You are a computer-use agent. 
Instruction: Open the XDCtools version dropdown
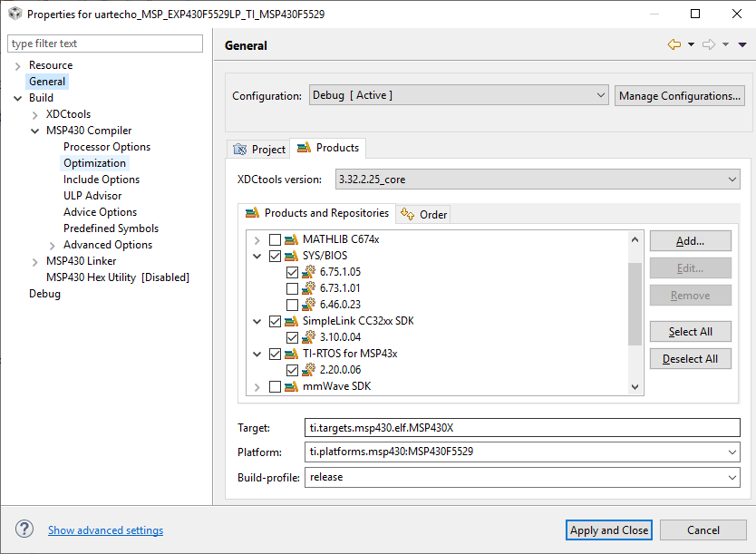click(x=538, y=180)
